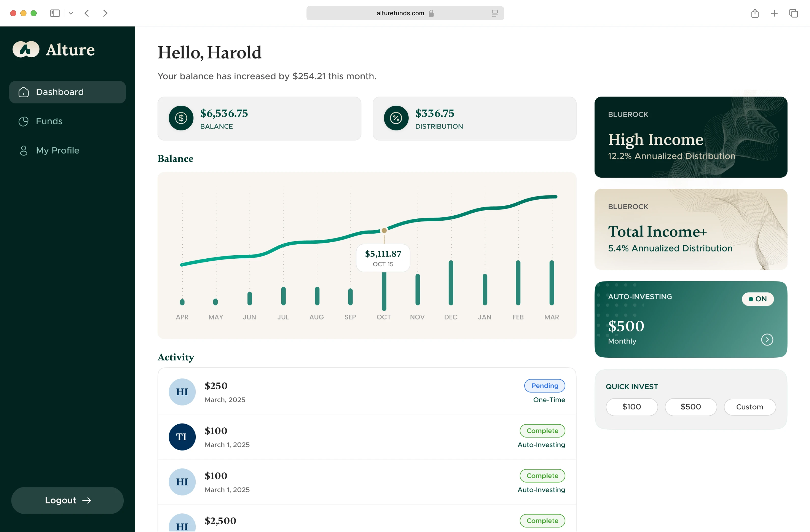Click the Safari share icon
The width and height of the screenshot is (810, 532).
pyautogui.click(x=755, y=13)
